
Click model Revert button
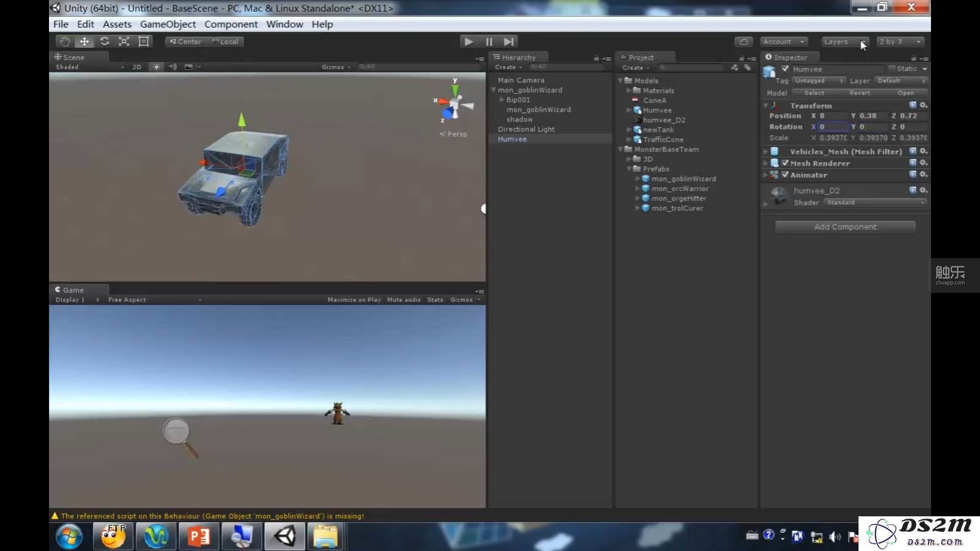coord(860,93)
